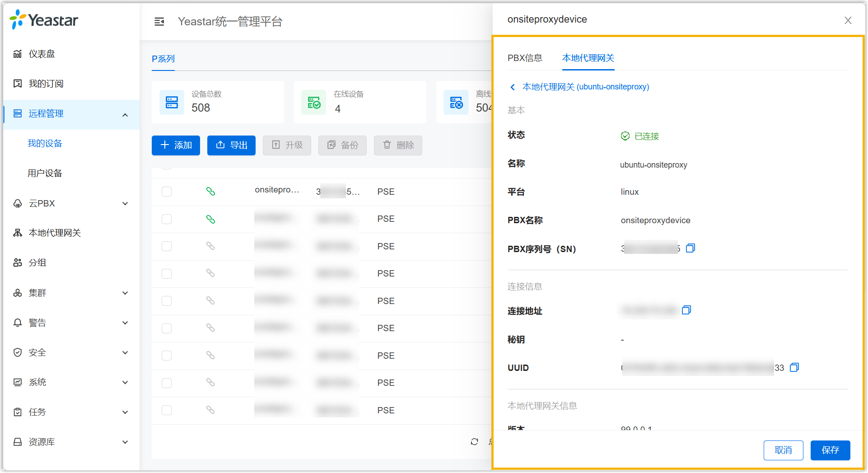The width and height of the screenshot is (868, 473).
Task: Click the 导出 export button
Action: 231,145
